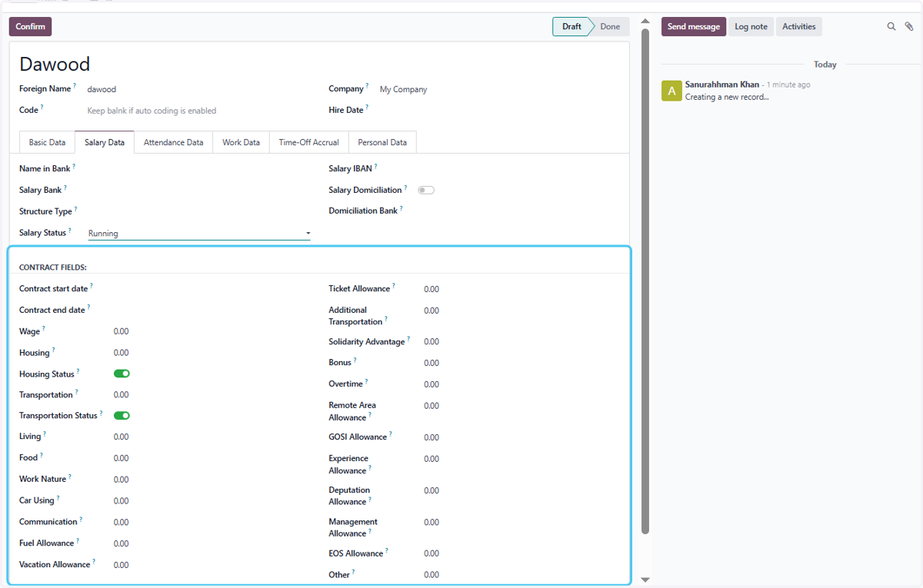Click scroll up arrow of form scrollbar
This screenshot has height=588, width=923.
tap(645, 22)
